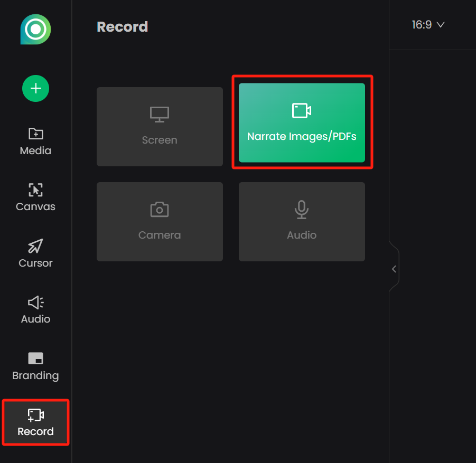Screen dimensions: 476x463
Task: Switch to the Record tab in sidebar
Action: pyautogui.click(x=35, y=422)
